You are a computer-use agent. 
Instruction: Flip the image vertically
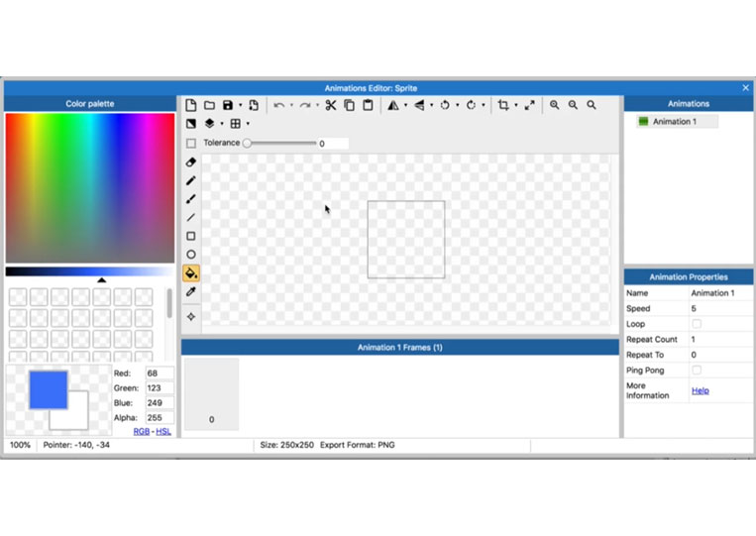[x=419, y=105]
